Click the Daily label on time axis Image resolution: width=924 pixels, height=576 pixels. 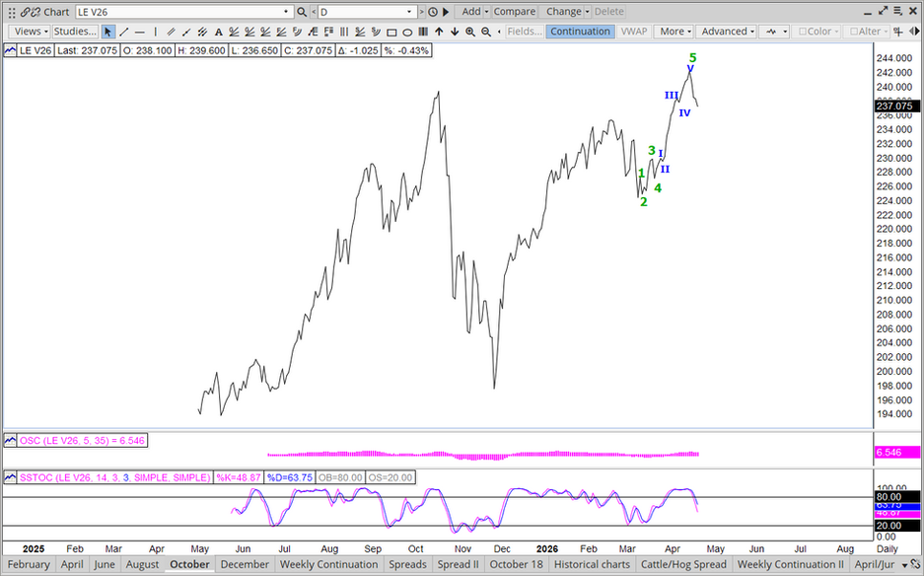pos(888,549)
